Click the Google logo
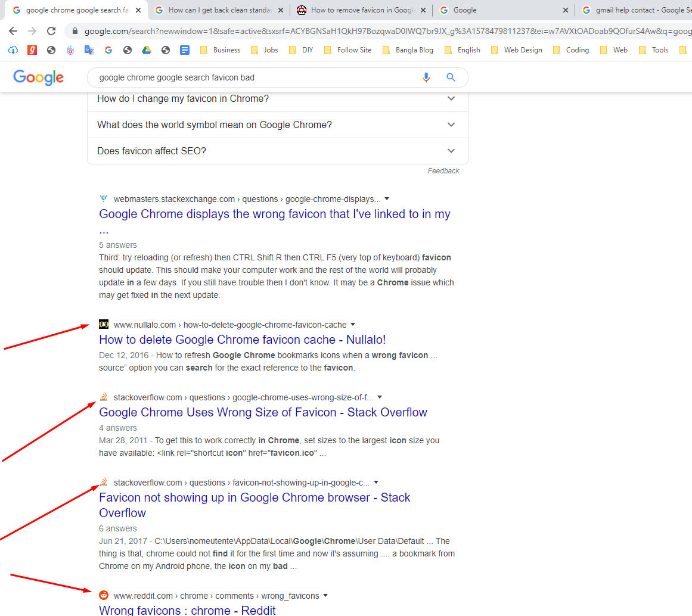Screen dimensions: 692x616 38,77
